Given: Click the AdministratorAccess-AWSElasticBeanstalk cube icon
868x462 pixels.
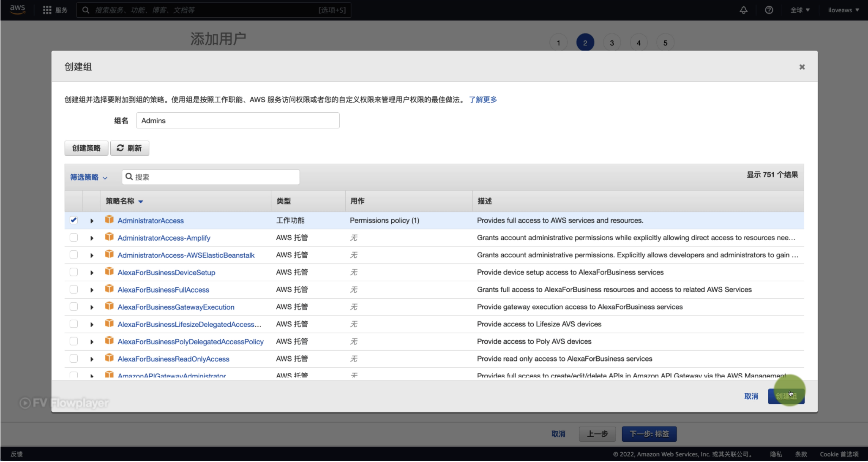Looking at the screenshot, I should click(109, 254).
